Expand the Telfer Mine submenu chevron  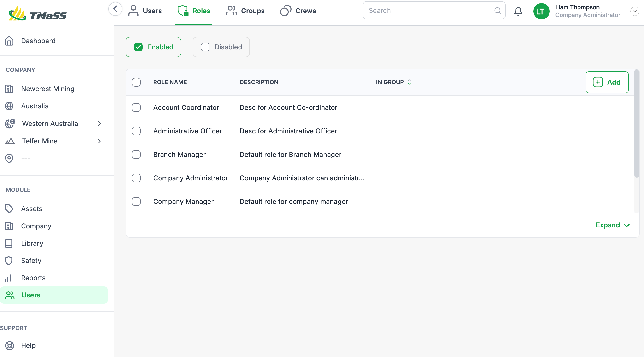[99, 141]
